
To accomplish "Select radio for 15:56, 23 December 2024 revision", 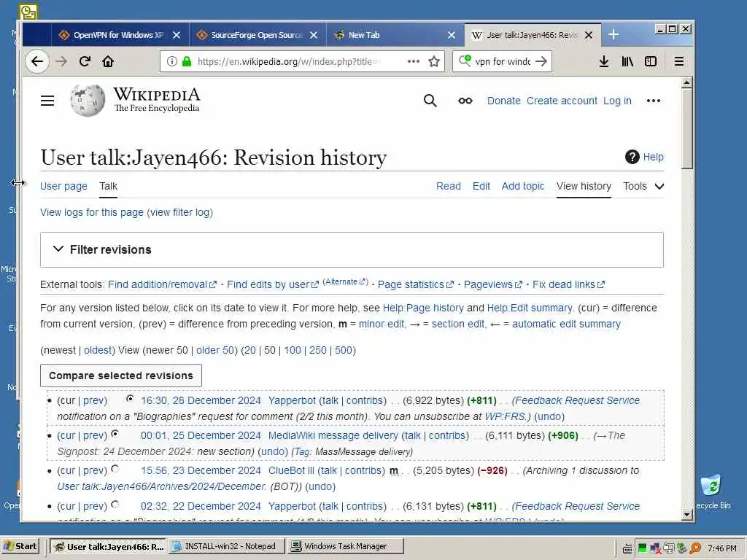I will click(115, 469).
